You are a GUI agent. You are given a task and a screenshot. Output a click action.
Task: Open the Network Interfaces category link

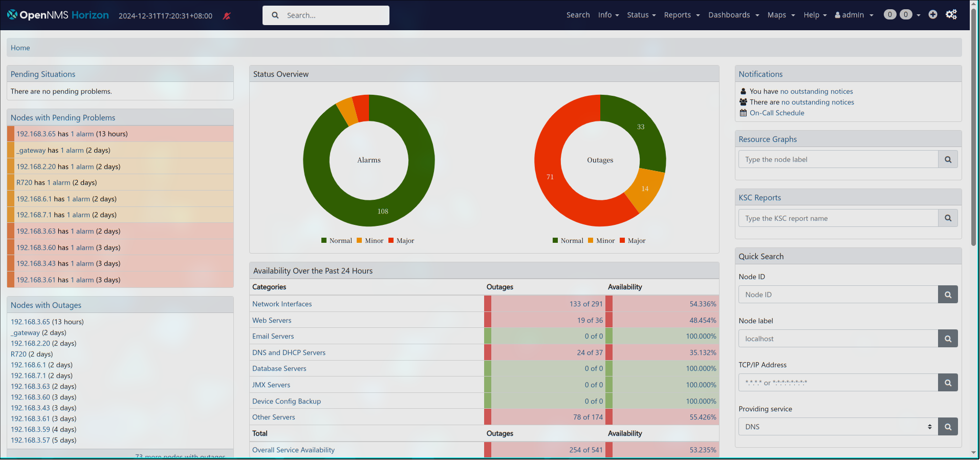click(x=281, y=304)
